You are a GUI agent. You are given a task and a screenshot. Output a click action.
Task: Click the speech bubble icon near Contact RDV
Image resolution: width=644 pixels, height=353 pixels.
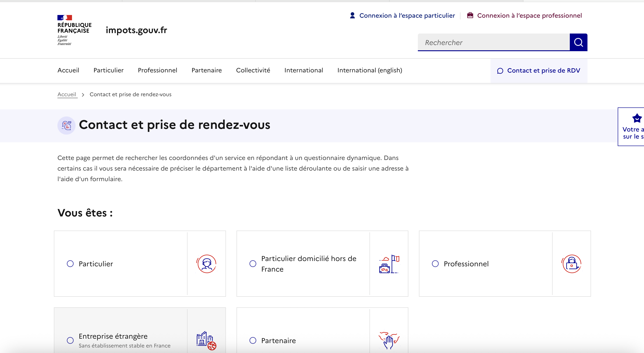pos(500,71)
